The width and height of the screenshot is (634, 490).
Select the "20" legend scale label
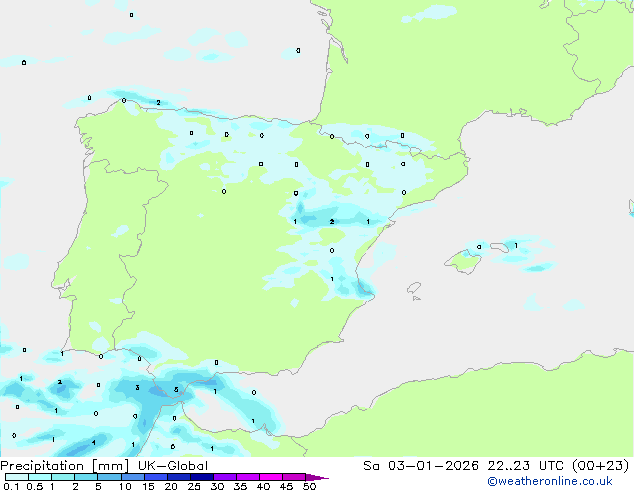click(x=171, y=486)
